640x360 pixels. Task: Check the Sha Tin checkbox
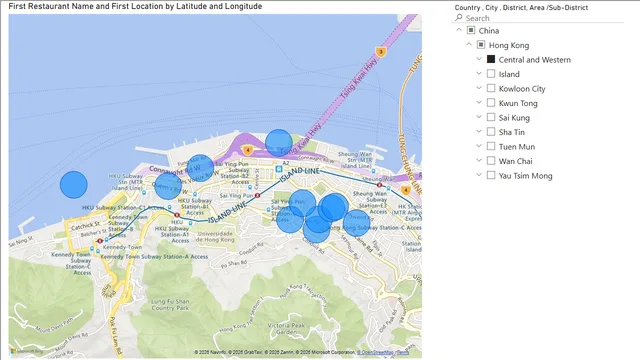click(491, 131)
